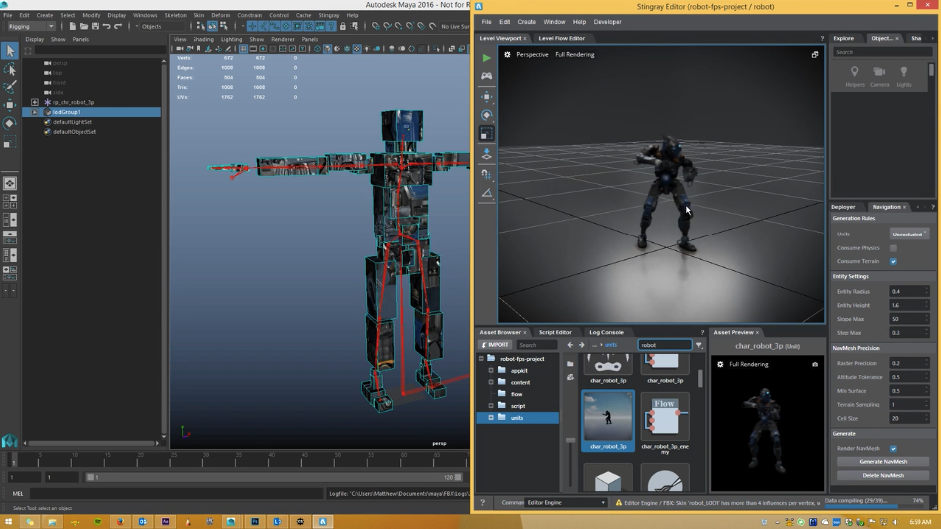The width and height of the screenshot is (941, 529).
Task: Toggle the Render NavMesh checkbox
Action: coord(893,449)
